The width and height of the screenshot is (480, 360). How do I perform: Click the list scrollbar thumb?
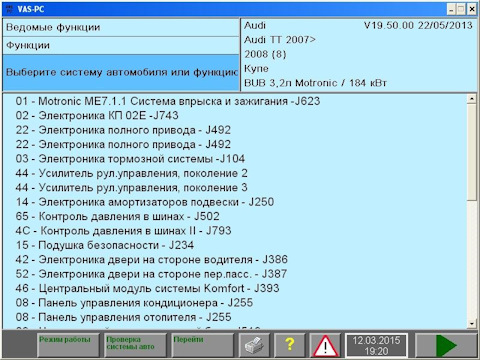(472, 152)
